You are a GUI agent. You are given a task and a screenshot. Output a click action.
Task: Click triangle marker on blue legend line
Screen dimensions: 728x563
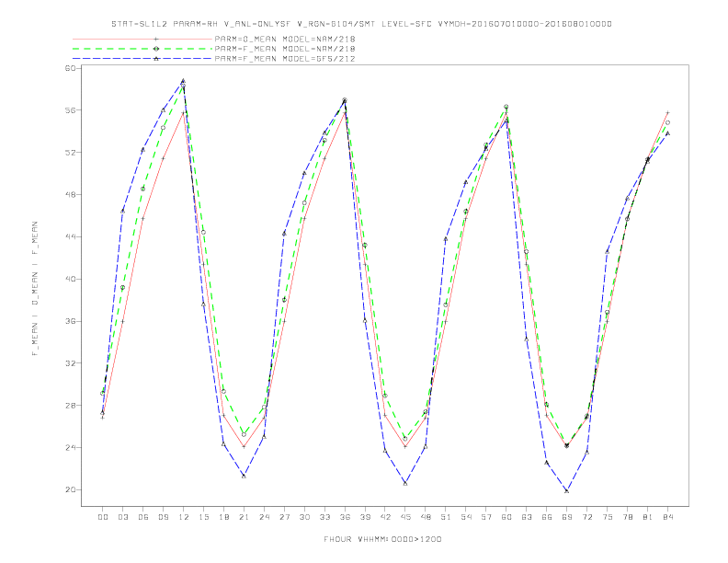(156, 59)
